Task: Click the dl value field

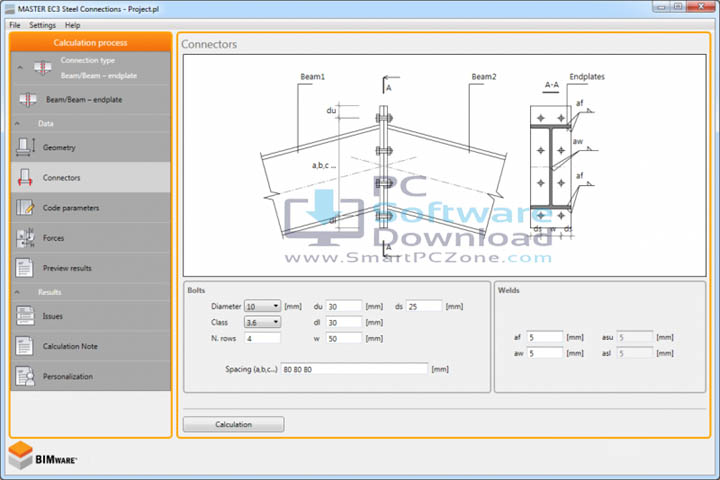Action: [343, 322]
